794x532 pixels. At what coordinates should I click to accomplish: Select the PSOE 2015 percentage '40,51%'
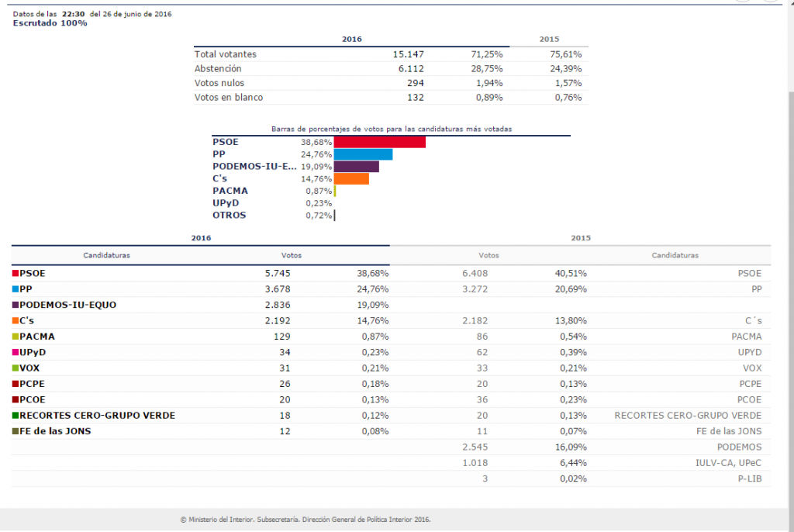(571, 274)
